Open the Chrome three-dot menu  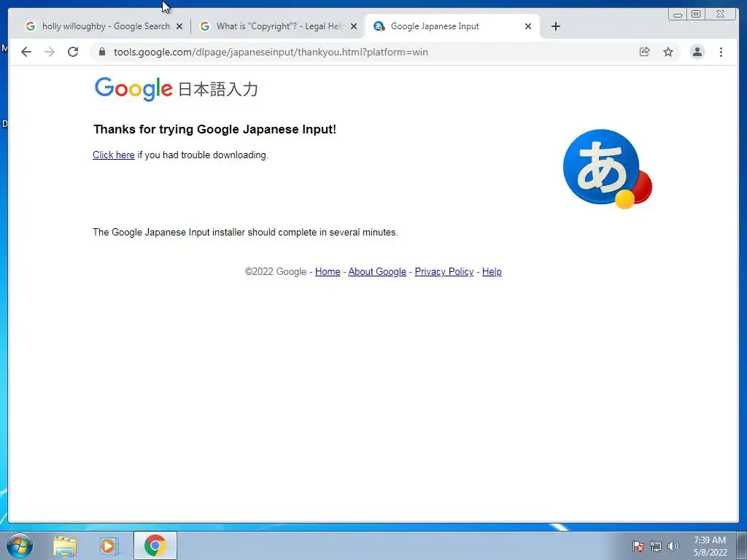(x=721, y=52)
